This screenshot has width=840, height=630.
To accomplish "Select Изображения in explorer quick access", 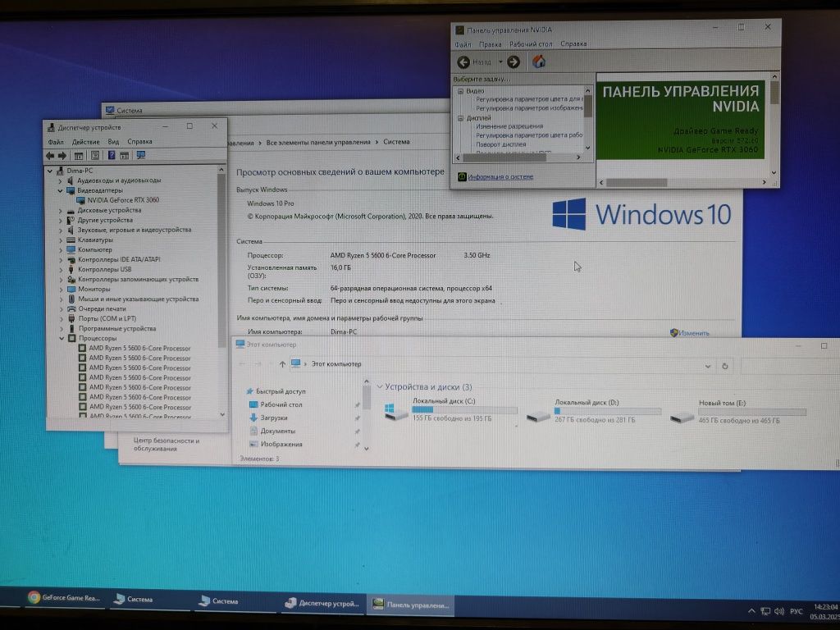I will (x=281, y=444).
